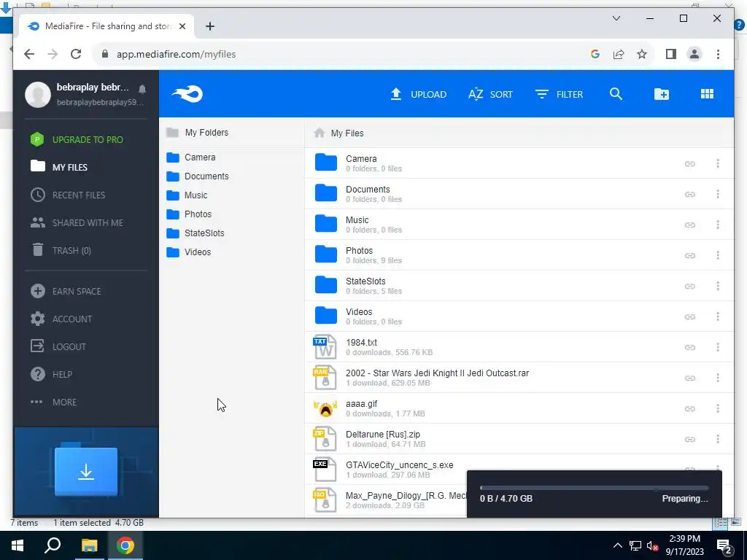Open more options for Photos folder

pyautogui.click(x=718, y=256)
